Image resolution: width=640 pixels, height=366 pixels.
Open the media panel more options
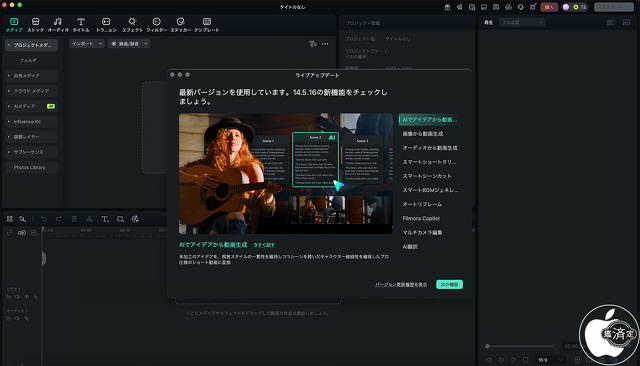325,44
